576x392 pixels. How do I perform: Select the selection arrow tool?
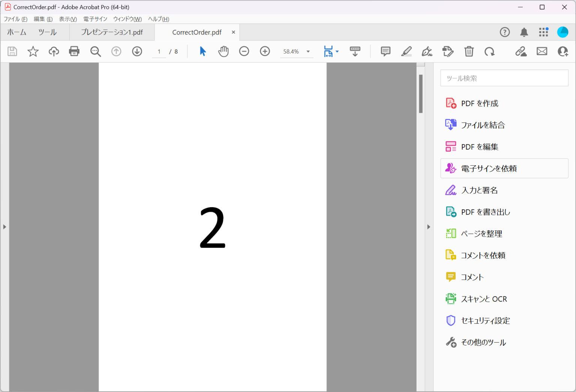click(x=202, y=51)
